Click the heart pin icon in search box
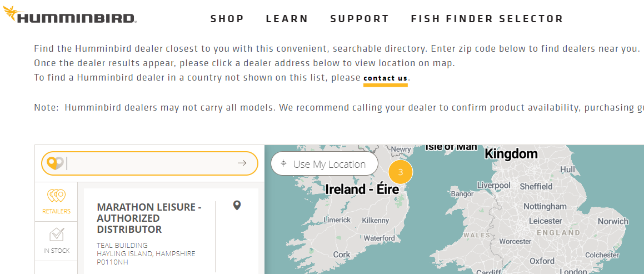Viewport: 644px width, 274px height. coord(54,163)
